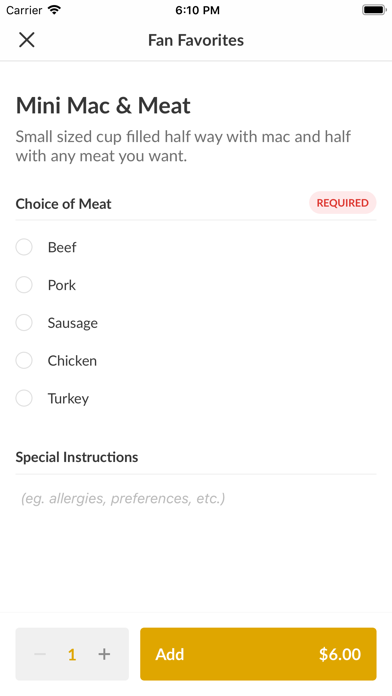392x696 pixels.
Task: Select the Sausage meat option
Action: pos(24,323)
